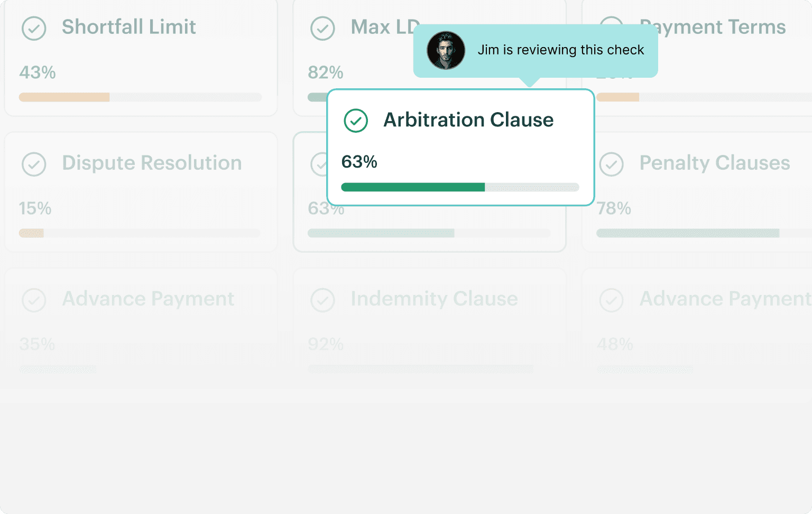The height and width of the screenshot is (514, 812).
Task: Click the Dispute Resolution checkmark icon
Action: click(34, 164)
